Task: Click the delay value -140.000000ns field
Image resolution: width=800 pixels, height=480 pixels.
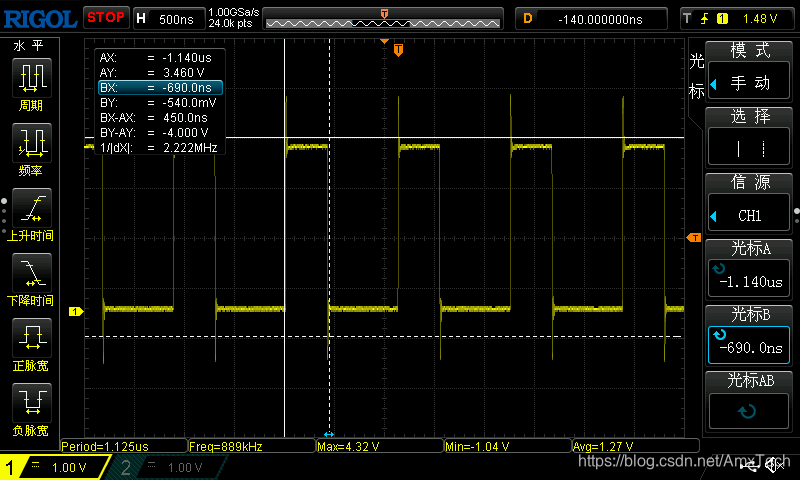Action: coord(591,19)
